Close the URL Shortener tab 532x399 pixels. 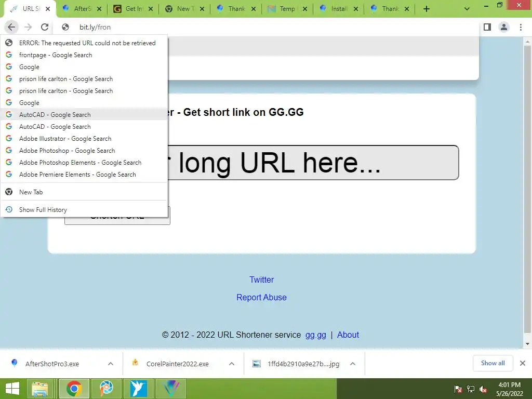click(x=48, y=9)
